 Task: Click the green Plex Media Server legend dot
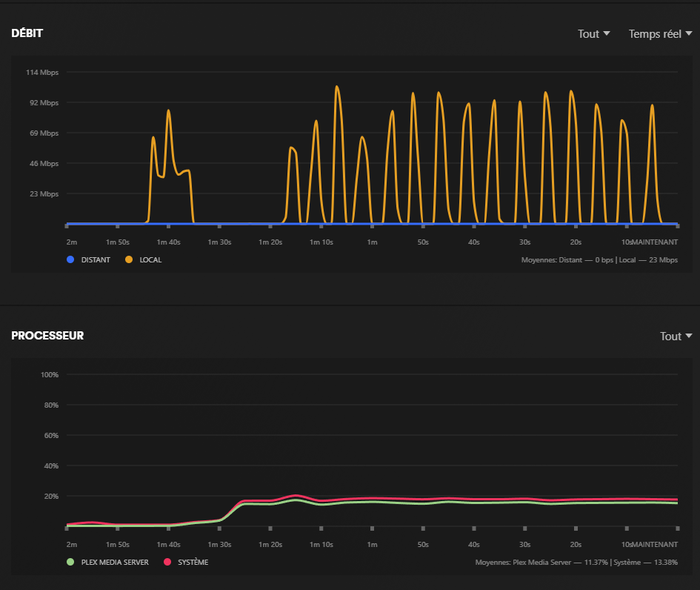[x=70, y=563]
